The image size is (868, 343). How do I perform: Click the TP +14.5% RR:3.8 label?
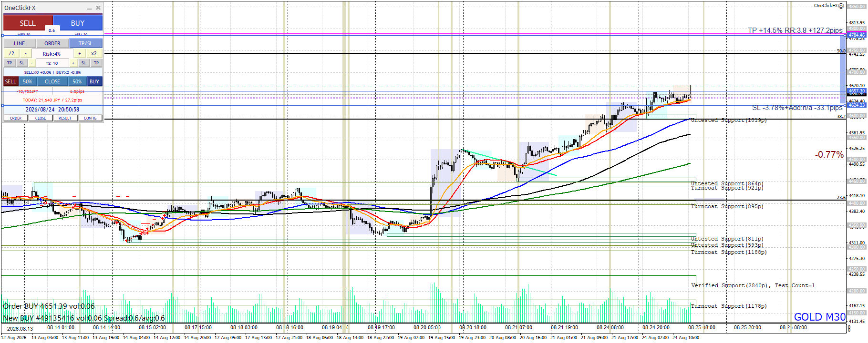(795, 30)
